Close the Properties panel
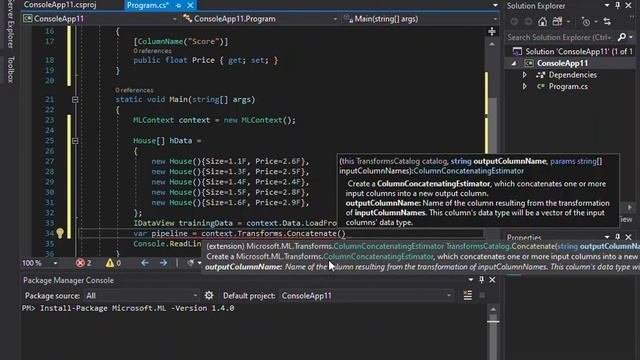The width and height of the screenshot is (640, 360). (629, 237)
